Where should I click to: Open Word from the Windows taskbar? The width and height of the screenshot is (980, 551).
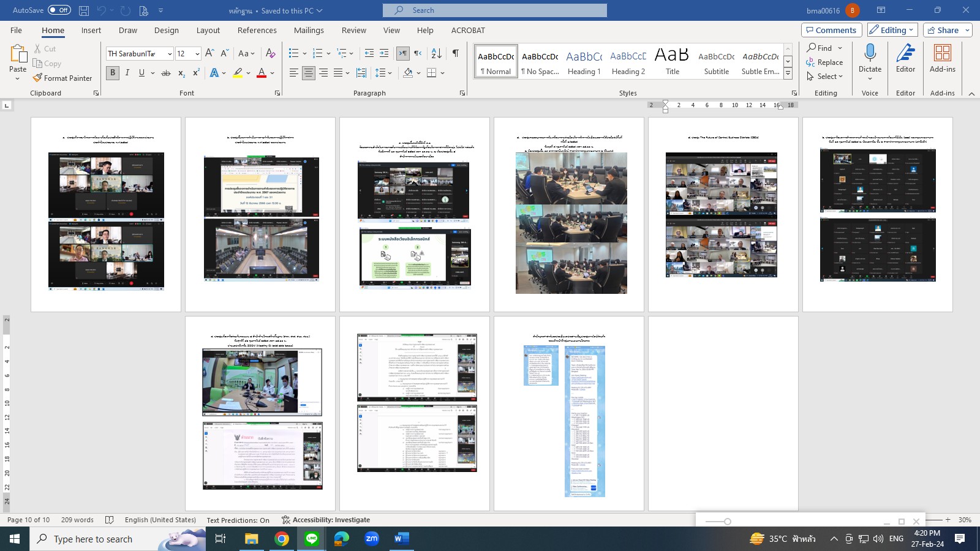(x=401, y=539)
